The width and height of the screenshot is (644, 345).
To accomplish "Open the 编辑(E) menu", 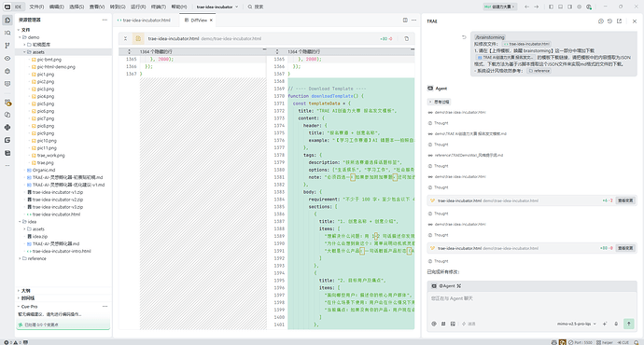I will (57, 7).
